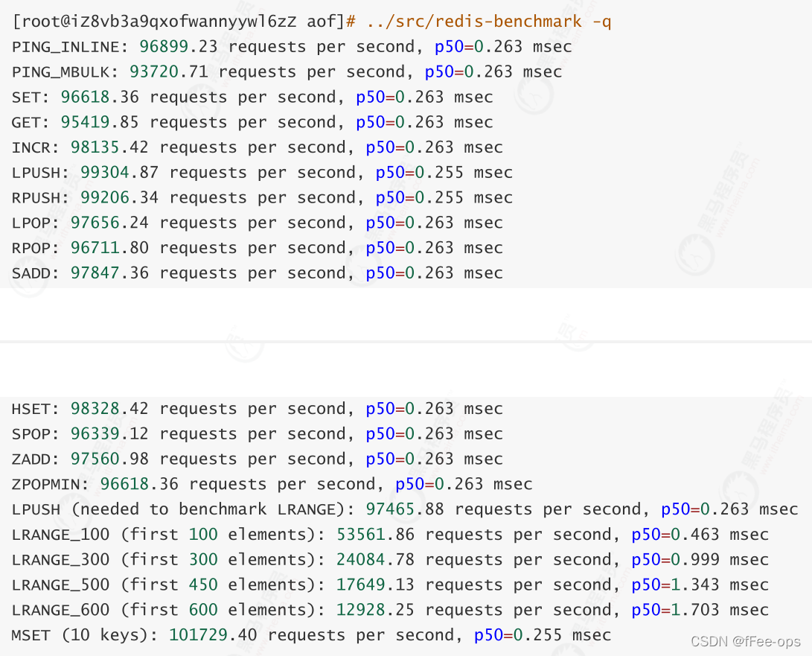Image resolution: width=812 pixels, height=656 pixels.
Task: Click the RPOP: 96711.80 result line
Action: coord(258,248)
